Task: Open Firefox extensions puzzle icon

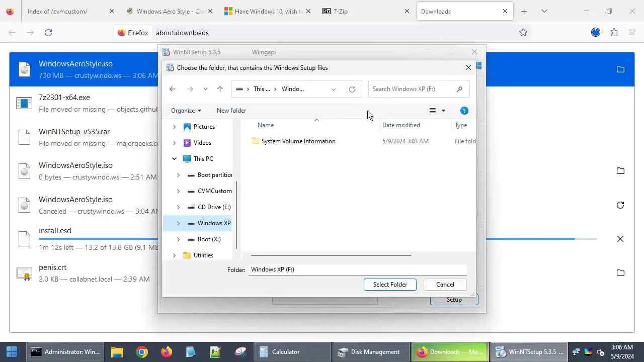Action: (614, 33)
